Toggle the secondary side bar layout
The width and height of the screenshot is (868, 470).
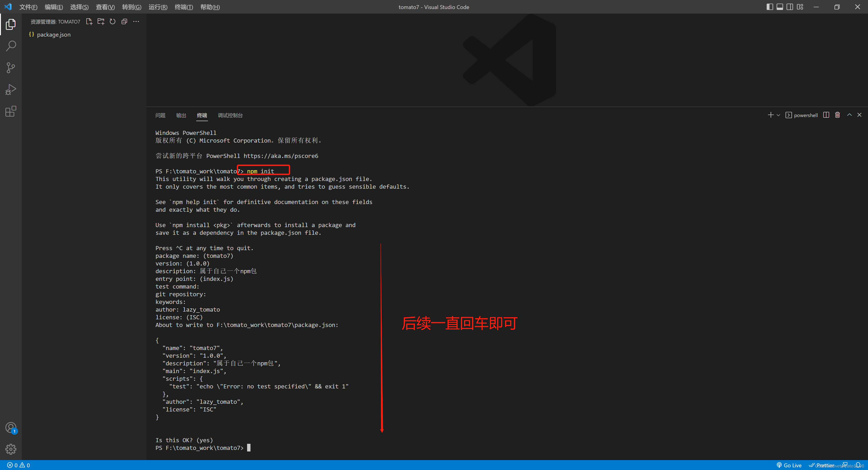790,7
